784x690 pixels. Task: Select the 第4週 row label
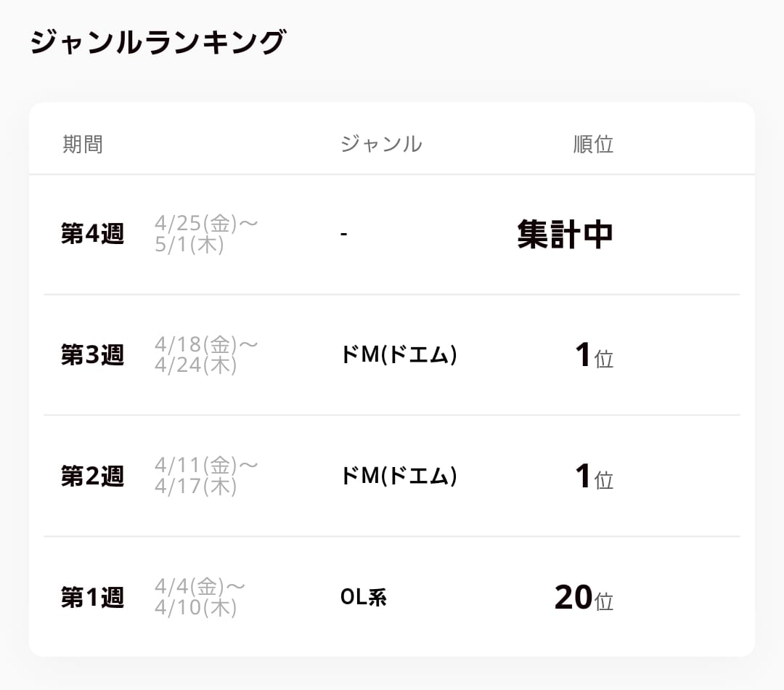click(x=92, y=235)
